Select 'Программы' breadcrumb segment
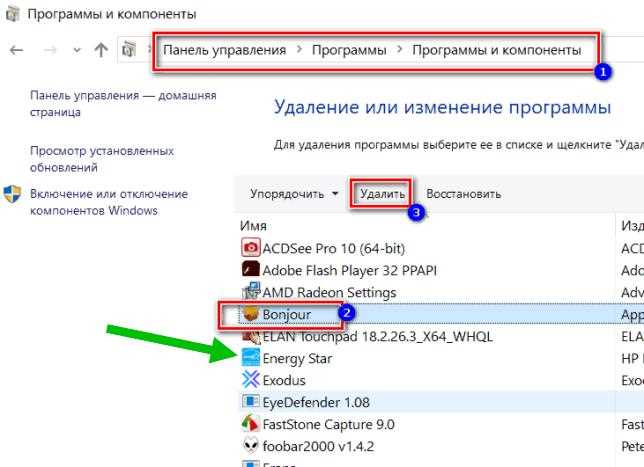This screenshot has height=467, width=644. (349, 50)
